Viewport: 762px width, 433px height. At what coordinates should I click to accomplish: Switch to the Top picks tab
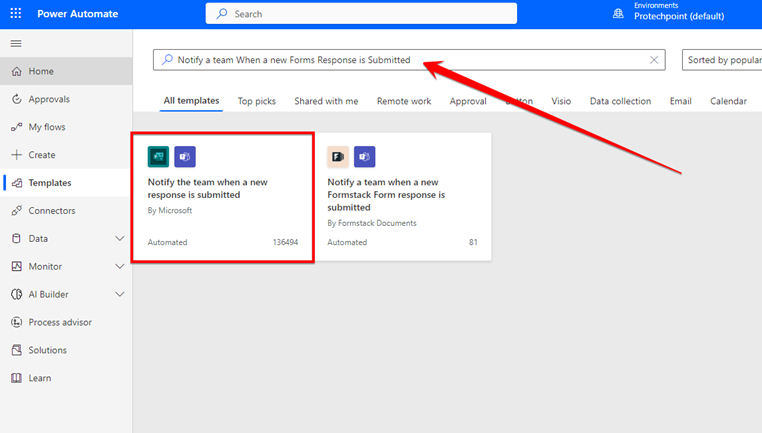pos(257,101)
